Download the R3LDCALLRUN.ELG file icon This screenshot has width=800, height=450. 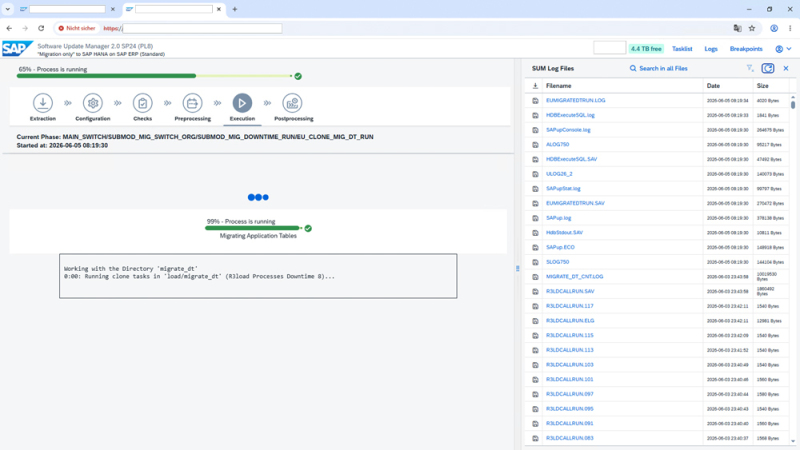coord(535,321)
